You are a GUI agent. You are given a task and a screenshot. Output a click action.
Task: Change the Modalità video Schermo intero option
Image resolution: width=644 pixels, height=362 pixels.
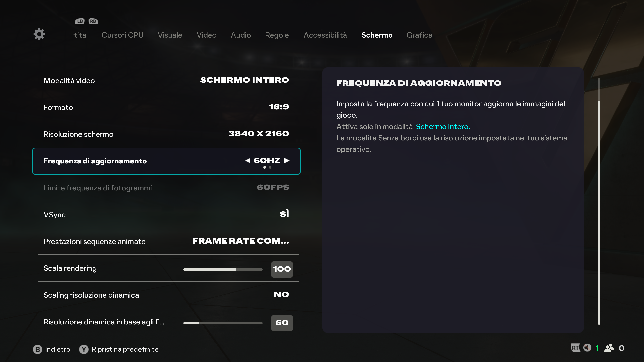(166, 80)
